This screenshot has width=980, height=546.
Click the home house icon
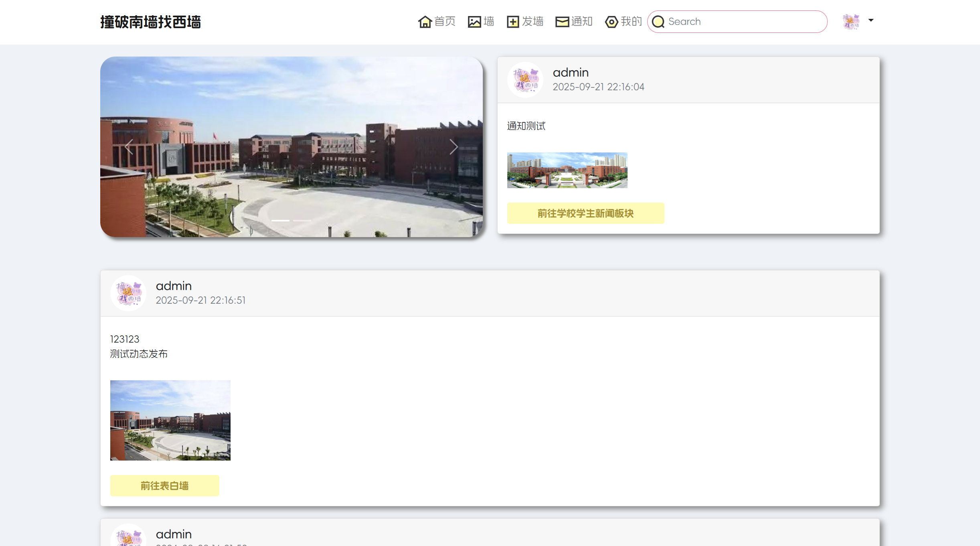pyautogui.click(x=425, y=22)
